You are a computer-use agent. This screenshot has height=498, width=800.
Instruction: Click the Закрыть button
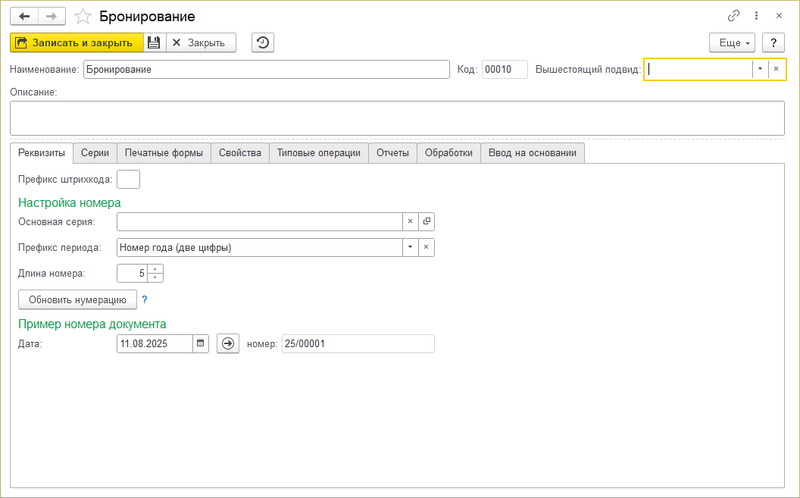pyautogui.click(x=201, y=43)
